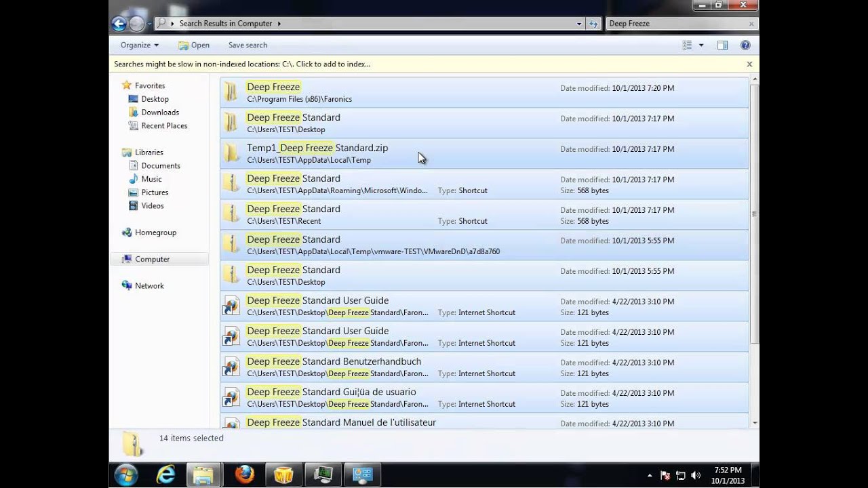Toggle the preview pane icon
The width and height of the screenshot is (868, 488).
pyautogui.click(x=722, y=45)
